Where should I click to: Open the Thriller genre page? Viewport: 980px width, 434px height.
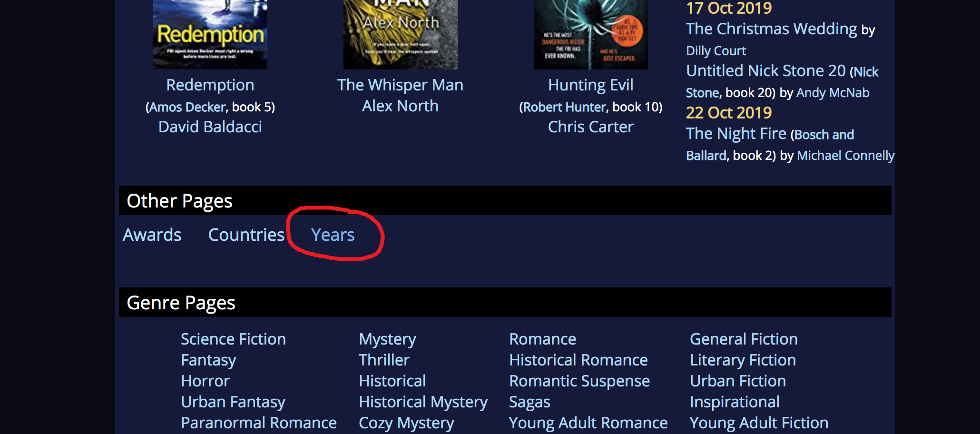click(x=384, y=360)
